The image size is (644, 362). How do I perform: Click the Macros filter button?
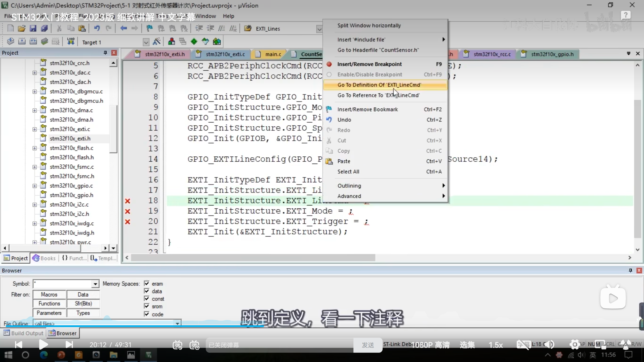pos(49,294)
